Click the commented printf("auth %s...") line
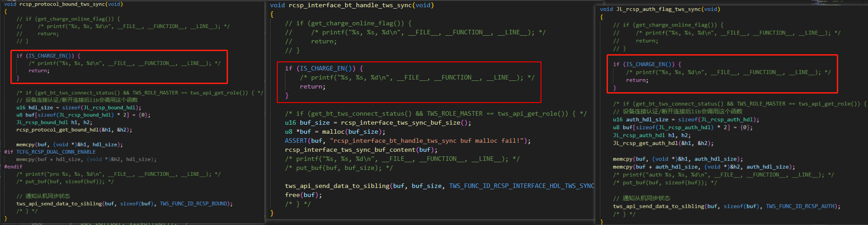 coord(724,175)
